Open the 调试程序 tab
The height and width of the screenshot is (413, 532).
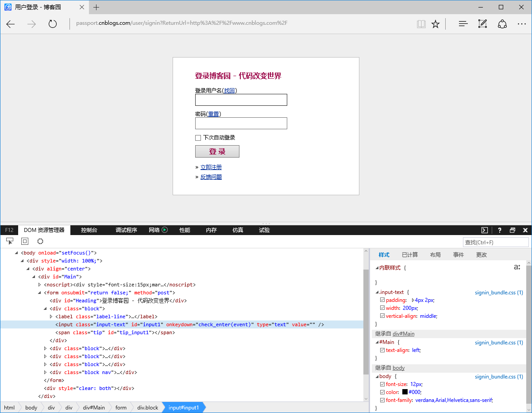pos(126,230)
